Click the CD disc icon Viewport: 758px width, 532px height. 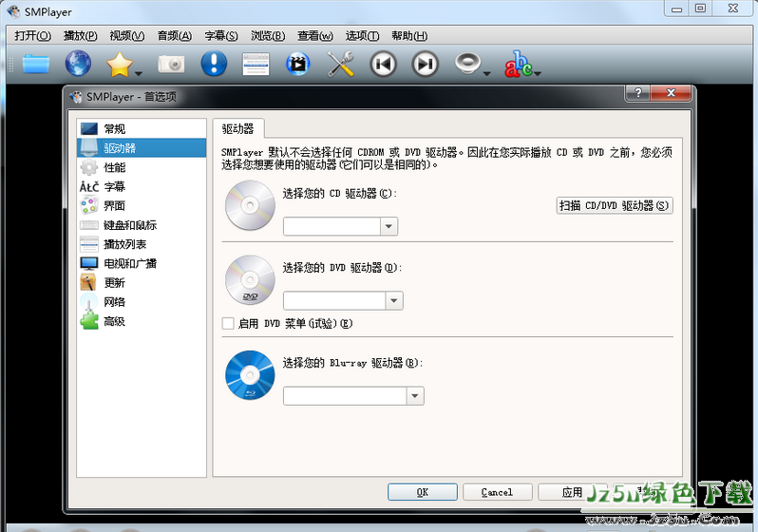(x=250, y=205)
